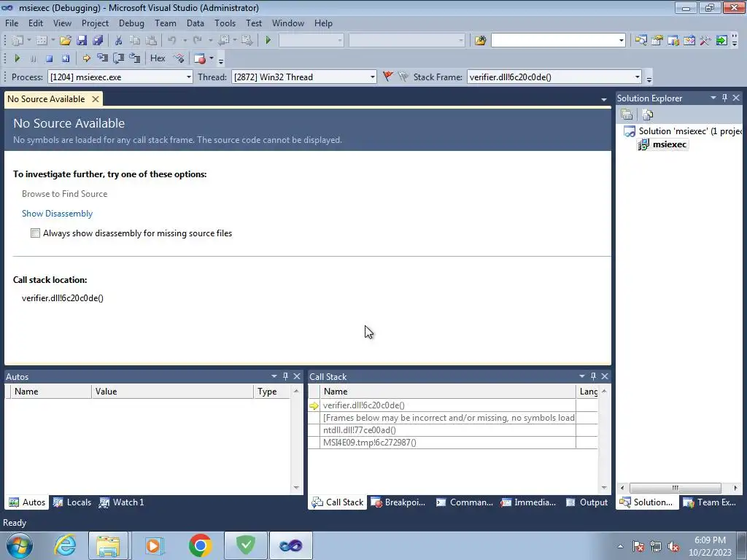Image resolution: width=747 pixels, height=560 pixels.
Task: Close the No Source Available tab
Action: (96, 99)
